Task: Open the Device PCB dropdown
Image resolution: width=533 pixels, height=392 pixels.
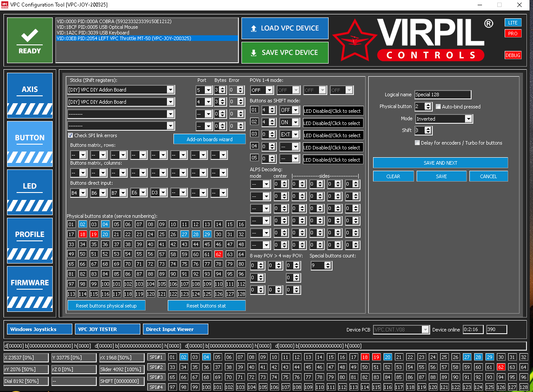Action: pos(401,330)
